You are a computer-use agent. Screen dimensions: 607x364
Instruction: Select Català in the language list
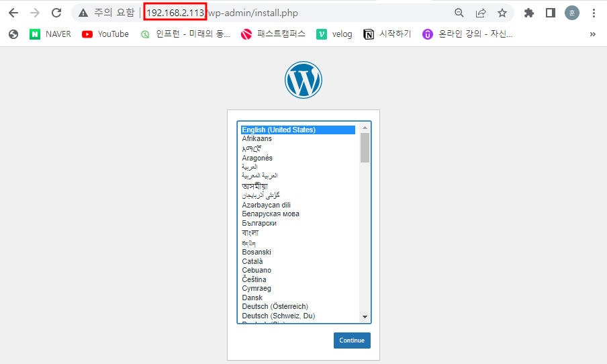298,261
